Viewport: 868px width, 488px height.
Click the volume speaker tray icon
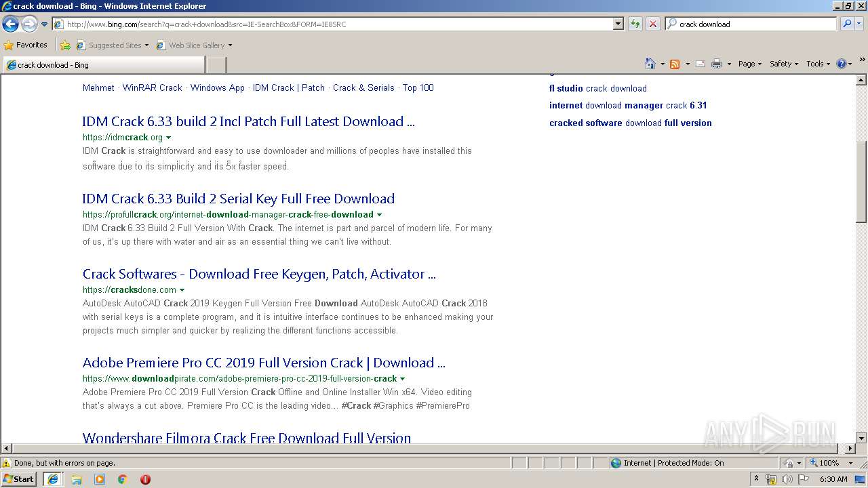pos(787,479)
